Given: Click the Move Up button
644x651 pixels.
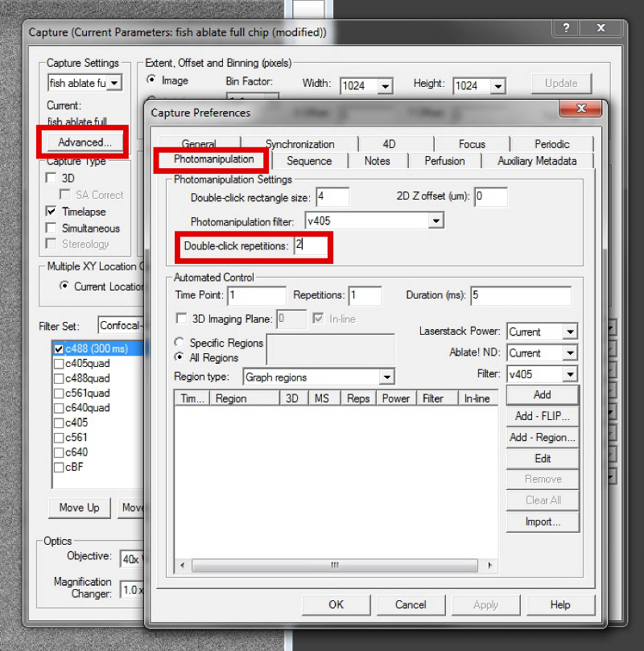Looking at the screenshot, I should click(80, 508).
